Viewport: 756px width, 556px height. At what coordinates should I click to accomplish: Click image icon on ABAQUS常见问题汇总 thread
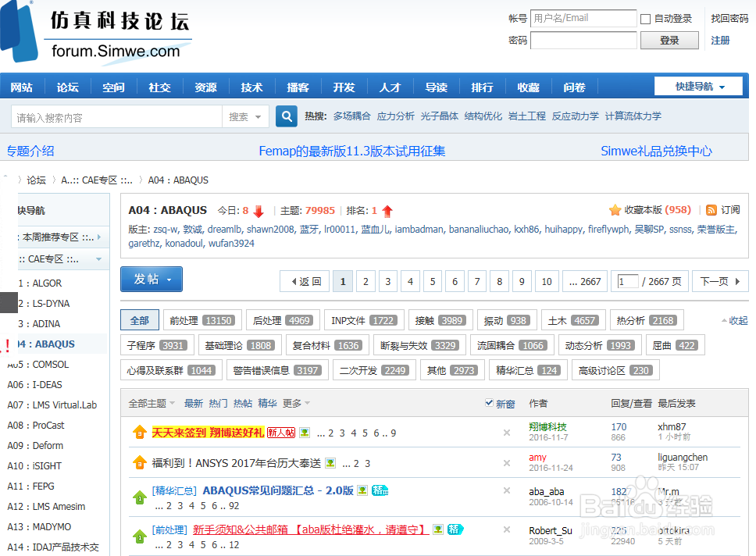pyautogui.click(x=362, y=490)
